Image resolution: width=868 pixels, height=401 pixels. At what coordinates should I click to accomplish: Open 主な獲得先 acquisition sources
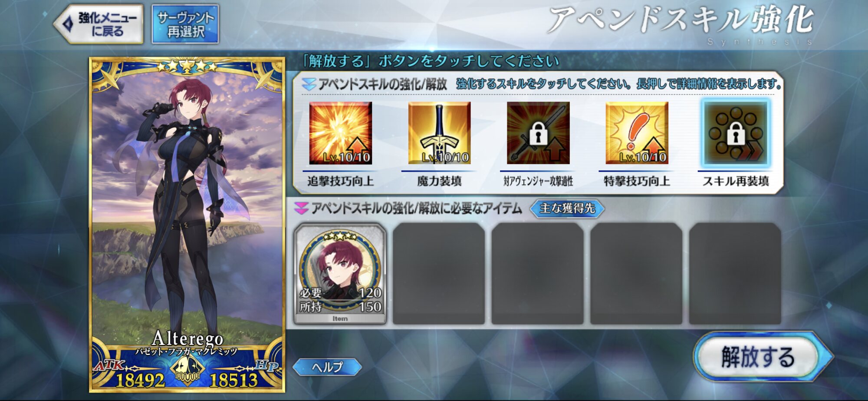click(x=567, y=209)
